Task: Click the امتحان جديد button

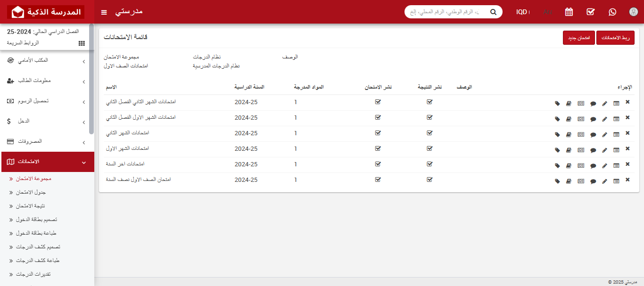Action: pos(578,38)
